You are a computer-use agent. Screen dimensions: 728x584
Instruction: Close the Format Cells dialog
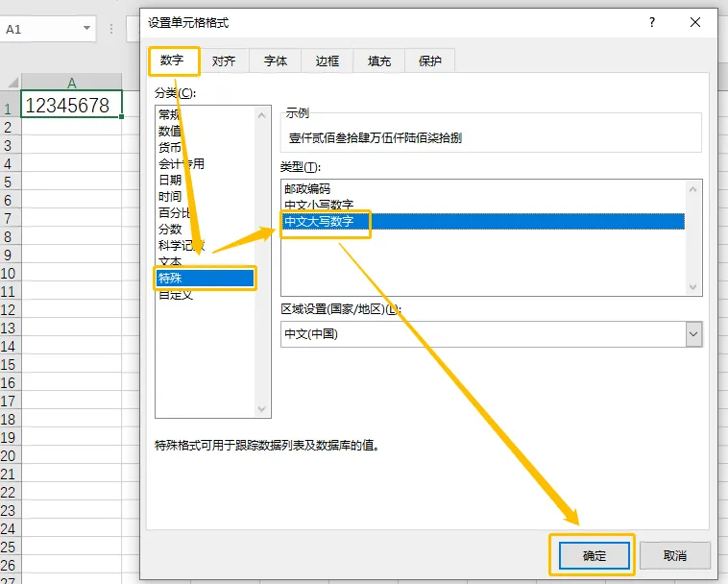pos(695,22)
